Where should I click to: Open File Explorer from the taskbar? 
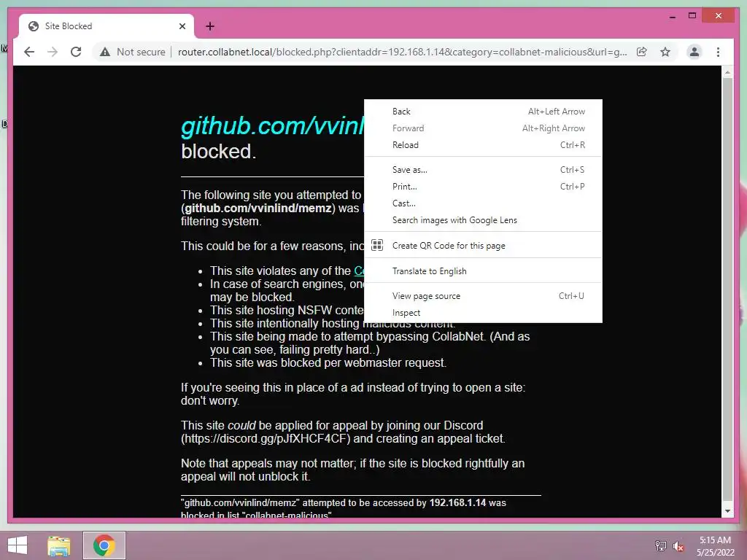click(59, 545)
